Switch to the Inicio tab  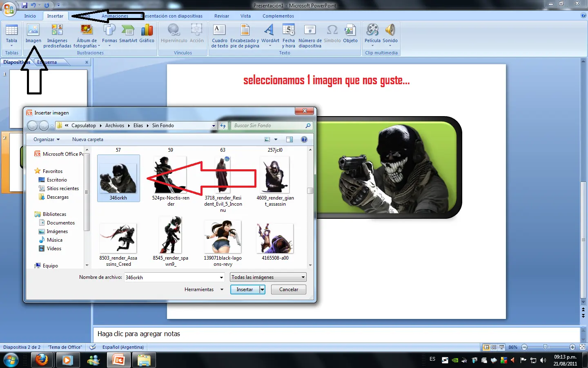(x=30, y=16)
